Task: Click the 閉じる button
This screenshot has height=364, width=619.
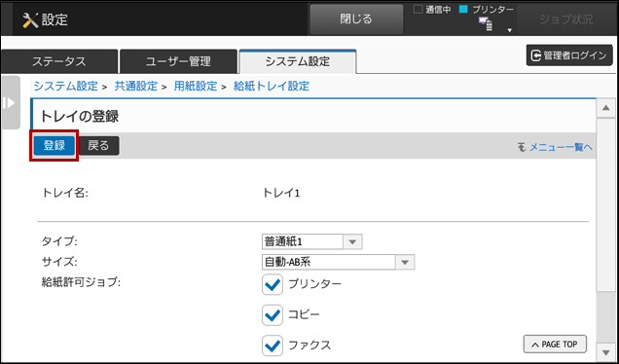Action: pyautogui.click(x=356, y=19)
